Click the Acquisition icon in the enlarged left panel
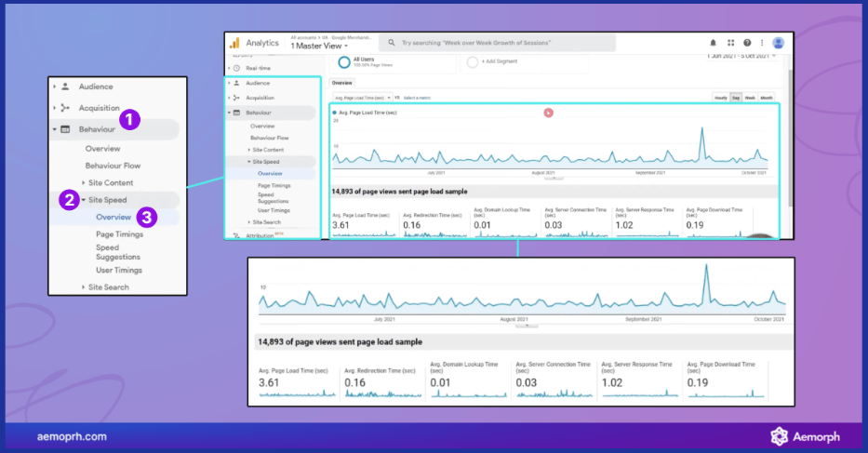868x453 pixels. click(65, 108)
